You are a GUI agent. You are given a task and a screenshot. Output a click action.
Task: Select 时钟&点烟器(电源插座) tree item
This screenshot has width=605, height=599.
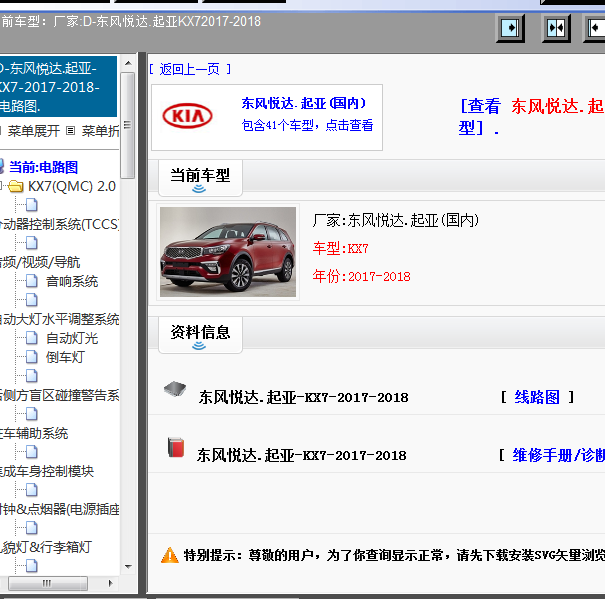tap(59, 509)
